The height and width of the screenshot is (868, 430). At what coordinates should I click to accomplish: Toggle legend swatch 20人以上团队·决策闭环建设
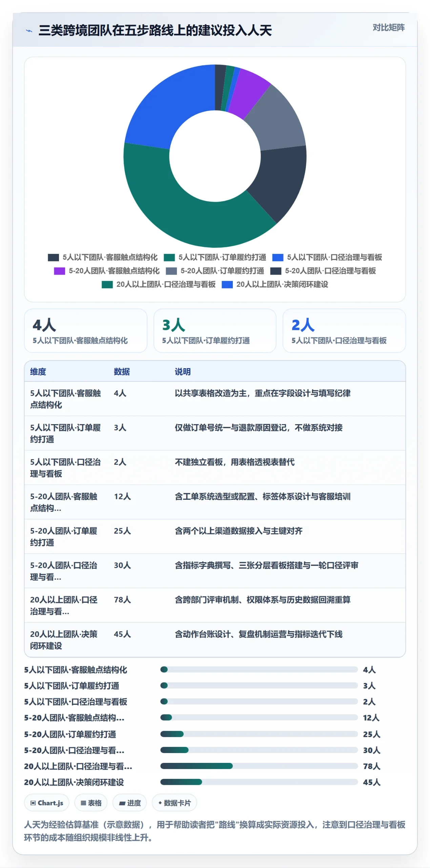coord(227,284)
